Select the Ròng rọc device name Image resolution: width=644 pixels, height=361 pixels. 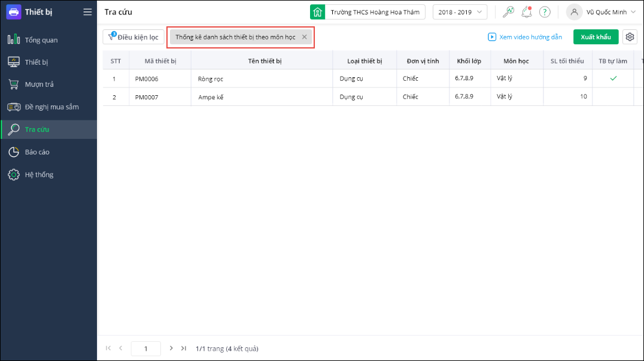point(211,79)
